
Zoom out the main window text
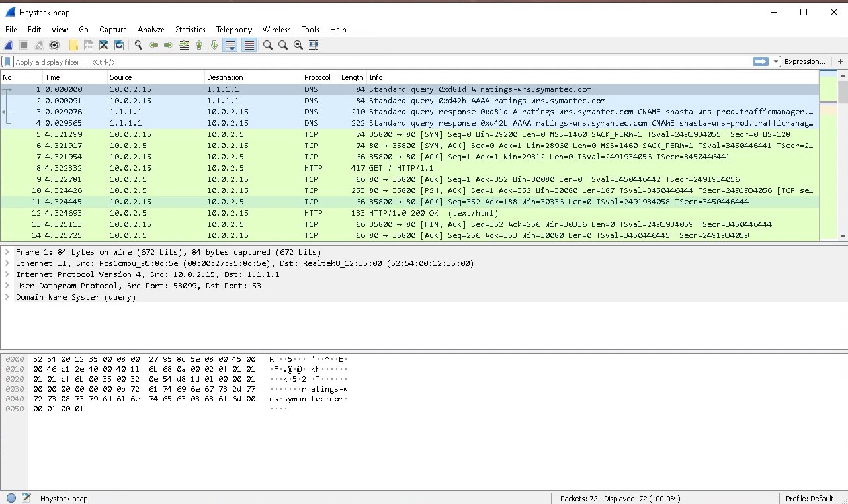pyautogui.click(x=283, y=45)
